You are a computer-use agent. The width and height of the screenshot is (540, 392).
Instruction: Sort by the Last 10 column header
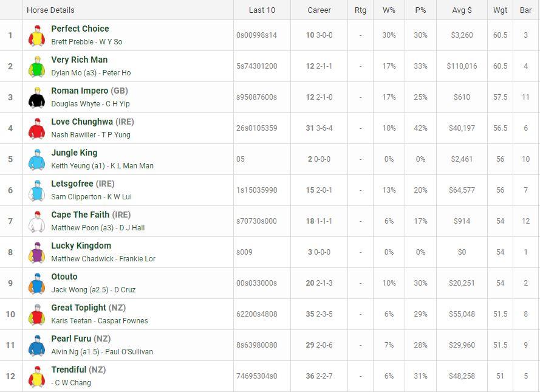coord(262,10)
